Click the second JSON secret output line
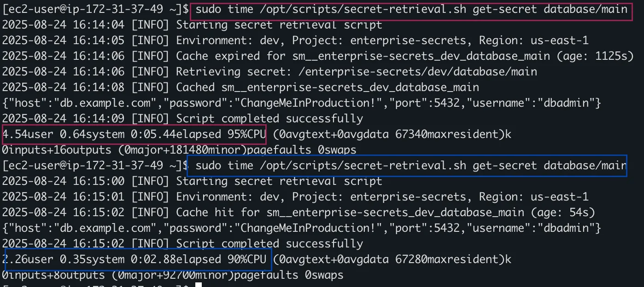The height and width of the screenshot is (287, 644). (302, 228)
